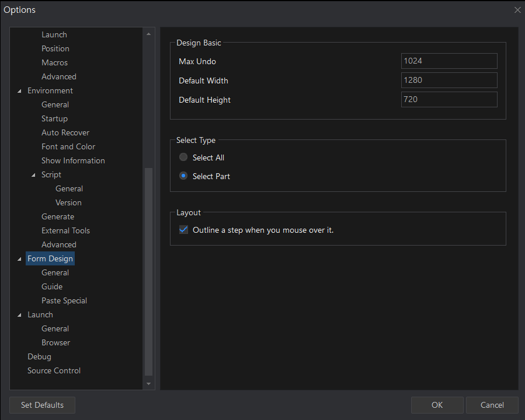Select General under Environment
525x420 pixels.
tap(55, 104)
